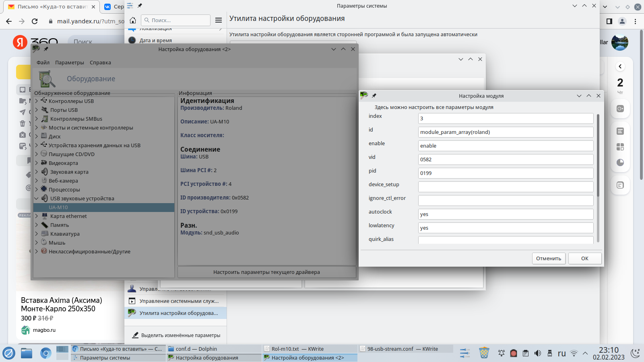Screen dimensions: 644x362
Task: Expand the Звуковая карта tree node
Action: 36,172
